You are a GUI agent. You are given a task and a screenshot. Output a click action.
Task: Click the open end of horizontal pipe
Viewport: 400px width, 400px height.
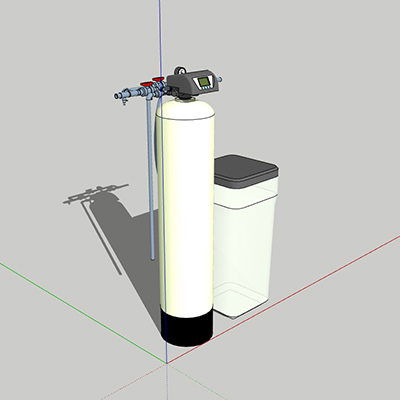(x=116, y=96)
